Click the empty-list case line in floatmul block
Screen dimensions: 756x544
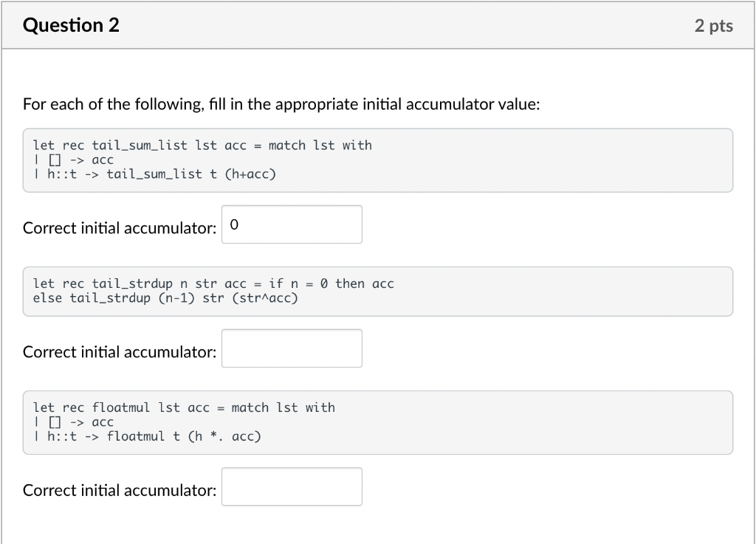74,422
